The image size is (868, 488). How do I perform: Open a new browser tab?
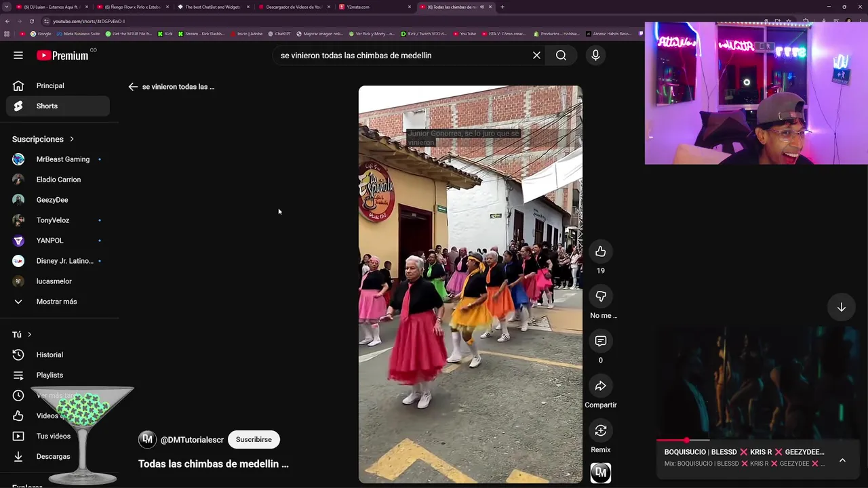502,7
